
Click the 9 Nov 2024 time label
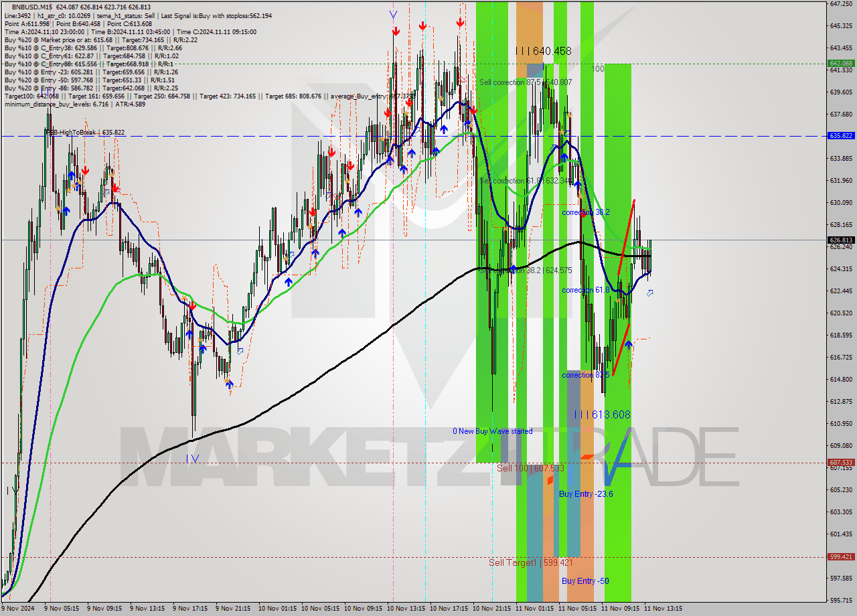pos(16,609)
